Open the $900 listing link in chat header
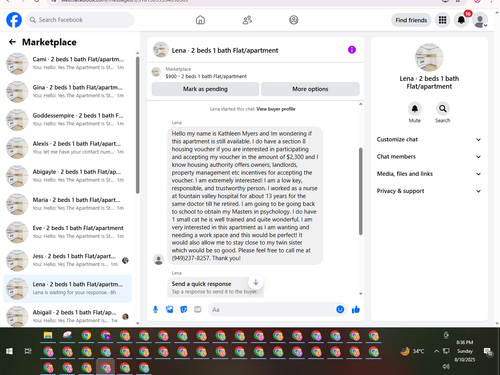Image resolution: width=500 pixels, height=375 pixels. [x=206, y=76]
